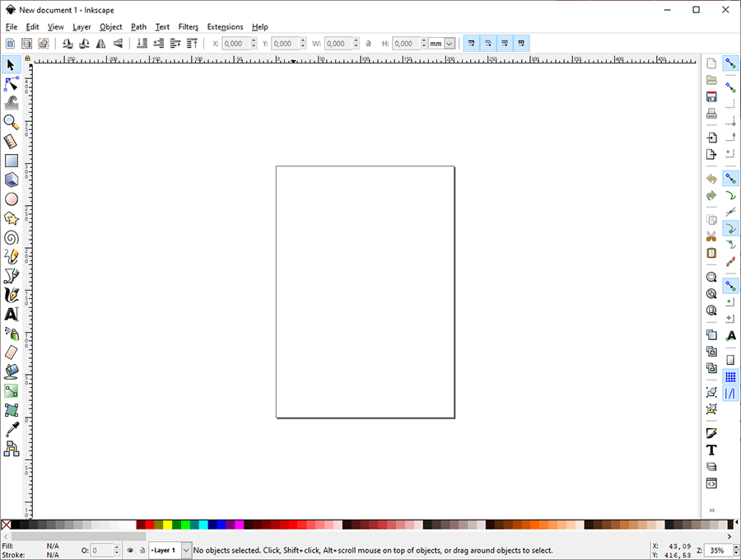Click the palette horizontal scrollbar
Image resolution: width=741 pixels, height=560 pixels.
tap(78, 536)
